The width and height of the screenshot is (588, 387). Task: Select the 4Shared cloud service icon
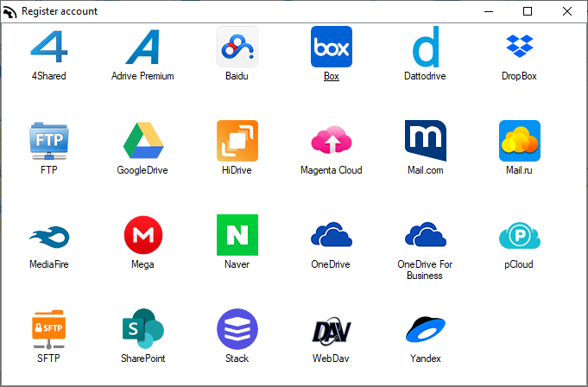pos(48,47)
